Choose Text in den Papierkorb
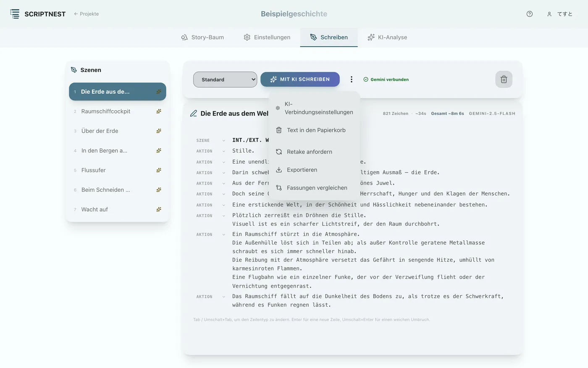This screenshot has width=588, height=368. pyautogui.click(x=314, y=130)
